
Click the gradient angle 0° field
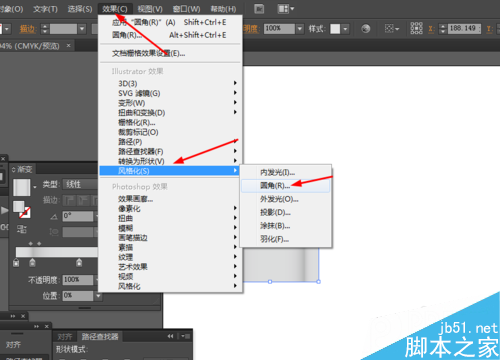[78, 216]
